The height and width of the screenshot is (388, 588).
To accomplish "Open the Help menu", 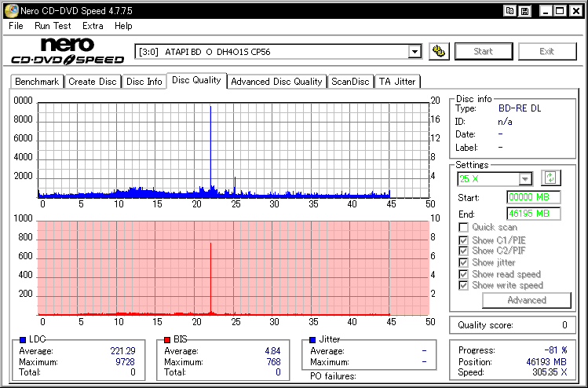I will pyautogui.click(x=123, y=26).
